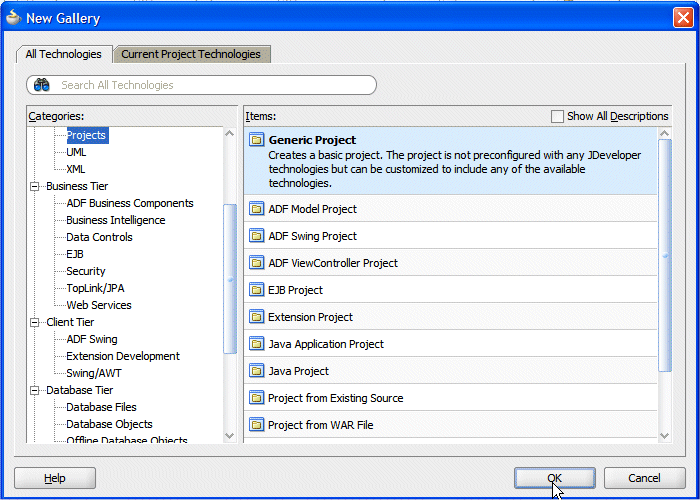Select the Security category
700x500 pixels.
[86, 271]
